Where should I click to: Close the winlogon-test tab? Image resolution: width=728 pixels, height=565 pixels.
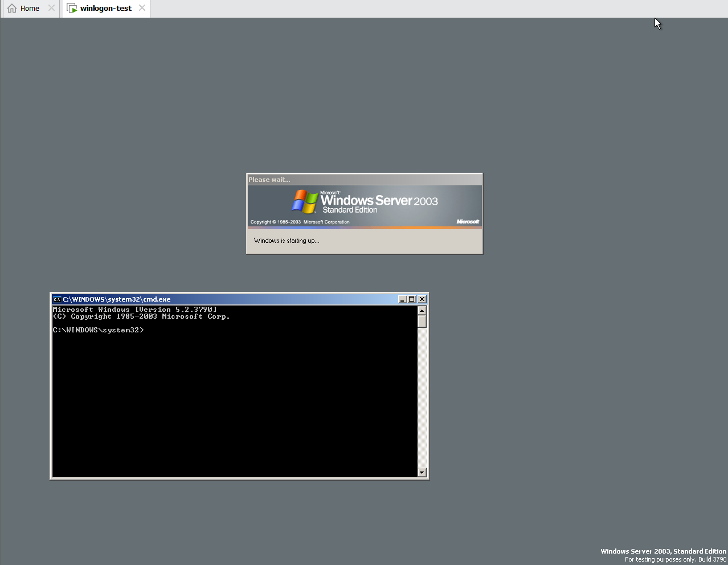tap(142, 8)
